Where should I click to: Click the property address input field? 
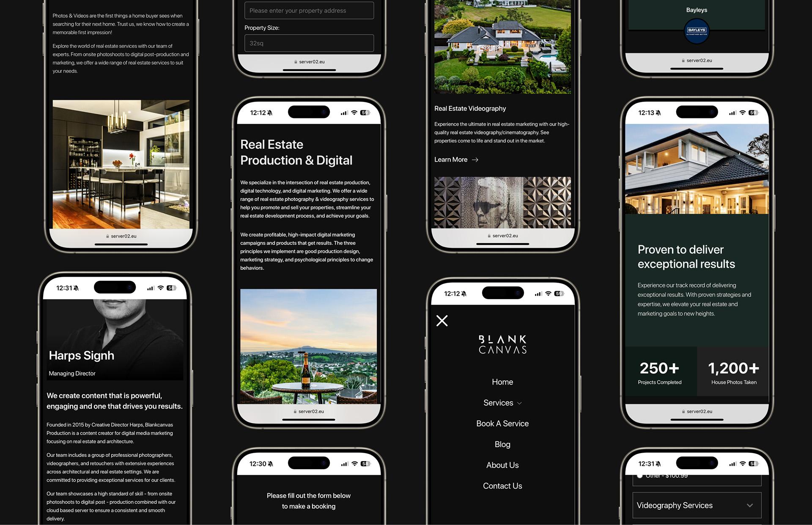tap(309, 11)
